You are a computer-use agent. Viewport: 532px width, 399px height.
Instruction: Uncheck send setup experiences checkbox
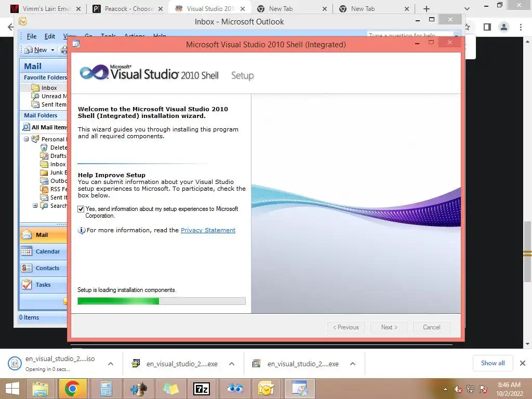[x=81, y=209]
